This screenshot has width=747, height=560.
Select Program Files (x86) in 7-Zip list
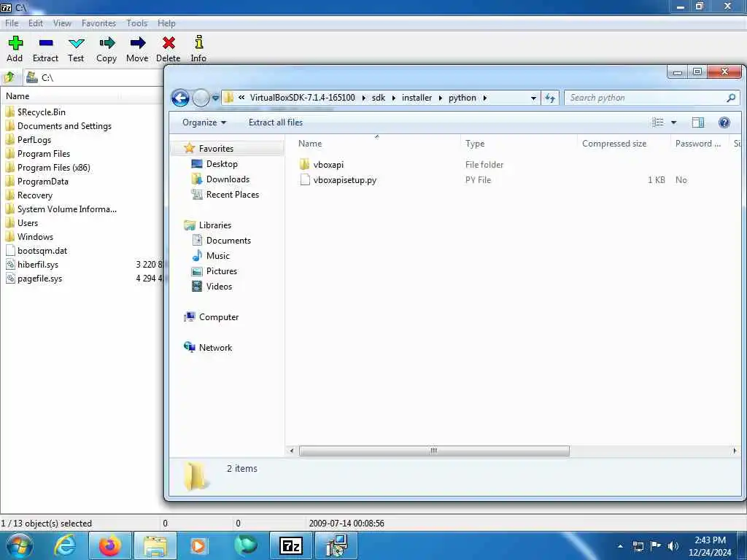53,168
